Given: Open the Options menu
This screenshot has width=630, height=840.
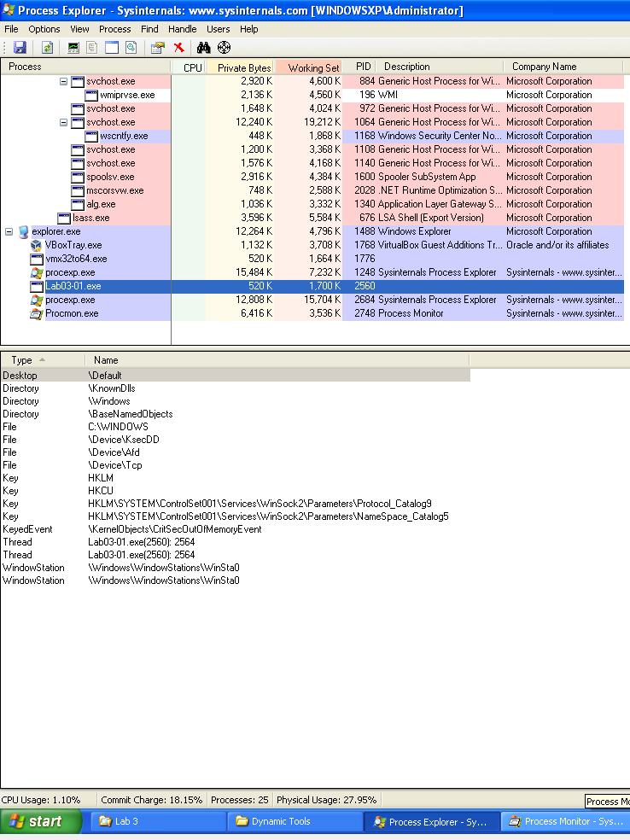Looking at the screenshot, I should (x=44, y=29).
